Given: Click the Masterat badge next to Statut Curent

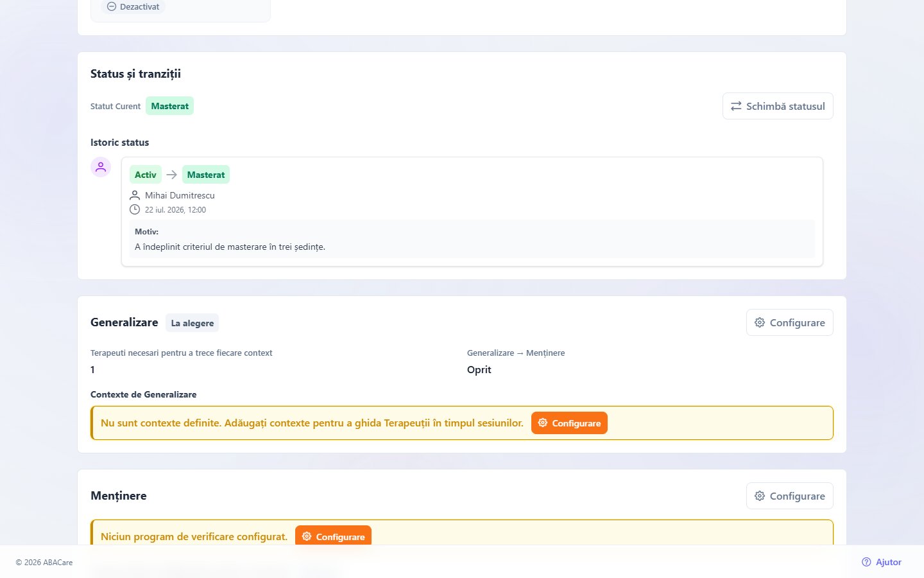Looking at the screenshot, I should coord(170,106).
